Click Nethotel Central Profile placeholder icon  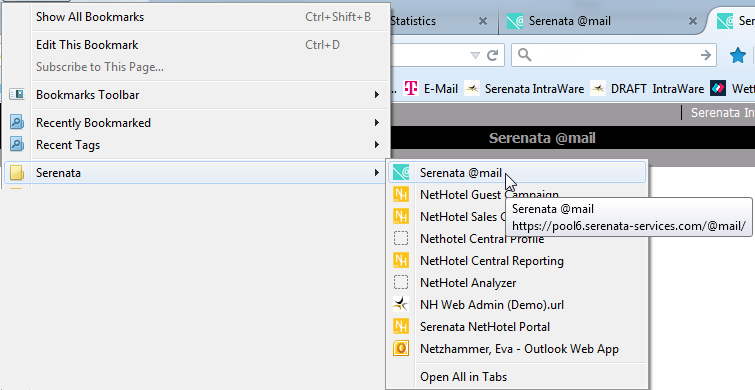(401, 238)
